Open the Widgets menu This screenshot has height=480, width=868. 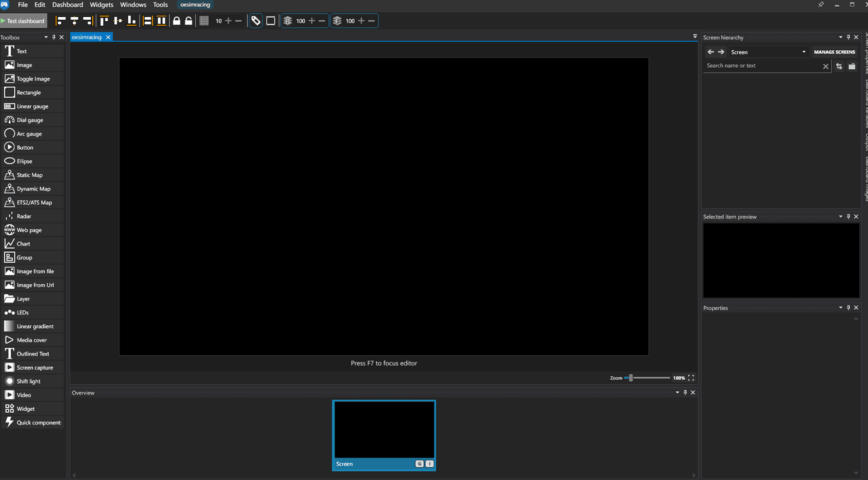coord(102,5)
